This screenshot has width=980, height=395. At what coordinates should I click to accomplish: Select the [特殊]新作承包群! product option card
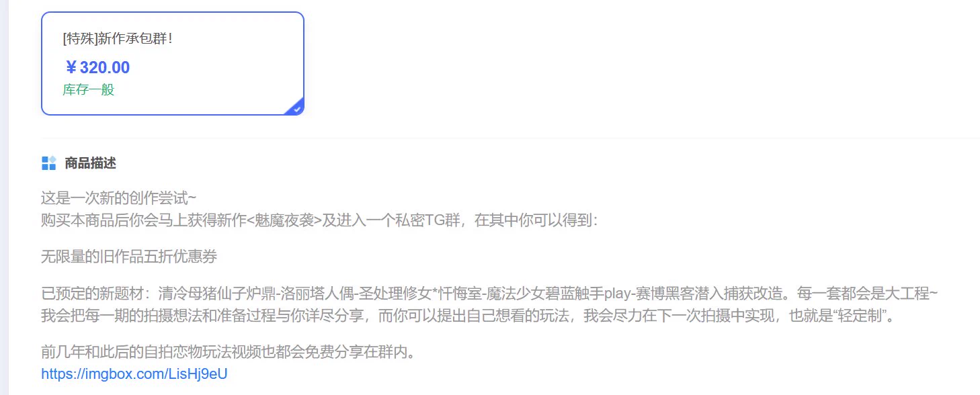click(173, 64)
